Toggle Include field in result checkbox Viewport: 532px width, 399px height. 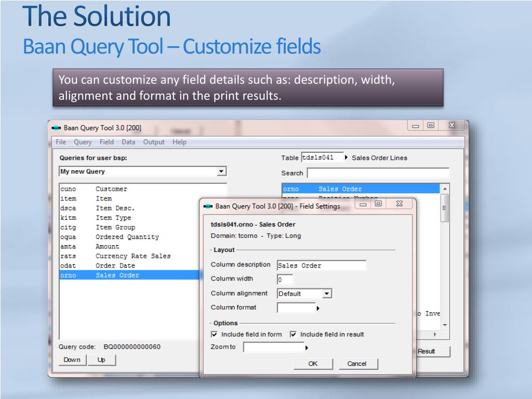click(293, 335)
